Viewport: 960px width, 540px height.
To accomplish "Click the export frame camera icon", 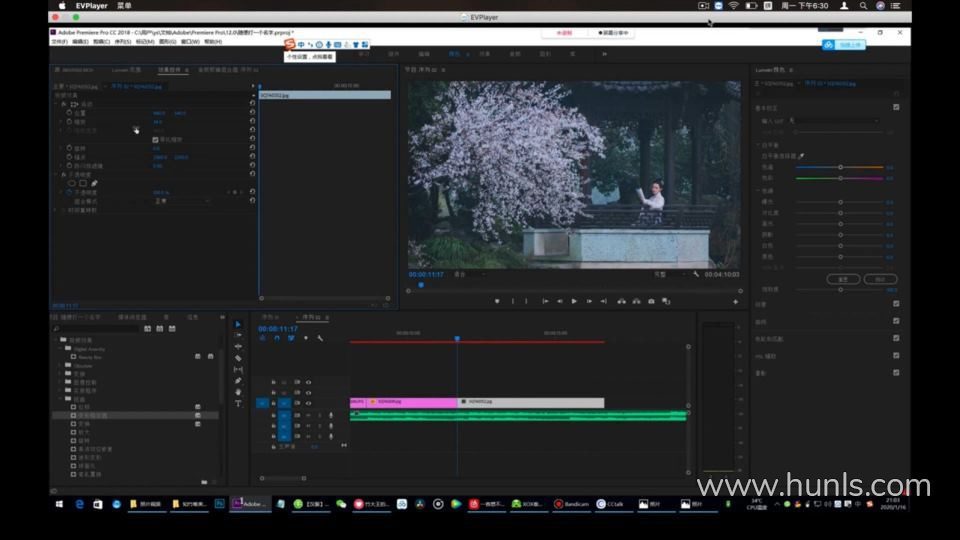I will [651, 301].
